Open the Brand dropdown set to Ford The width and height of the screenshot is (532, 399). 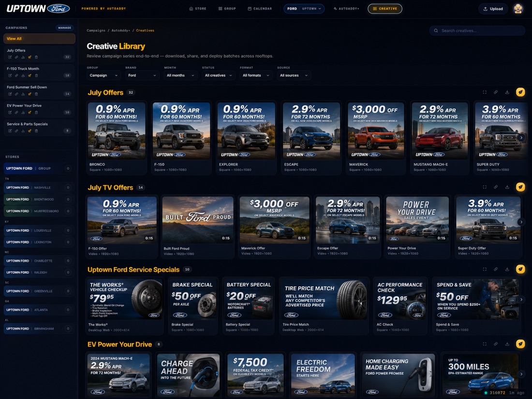(x=142, y=75)
